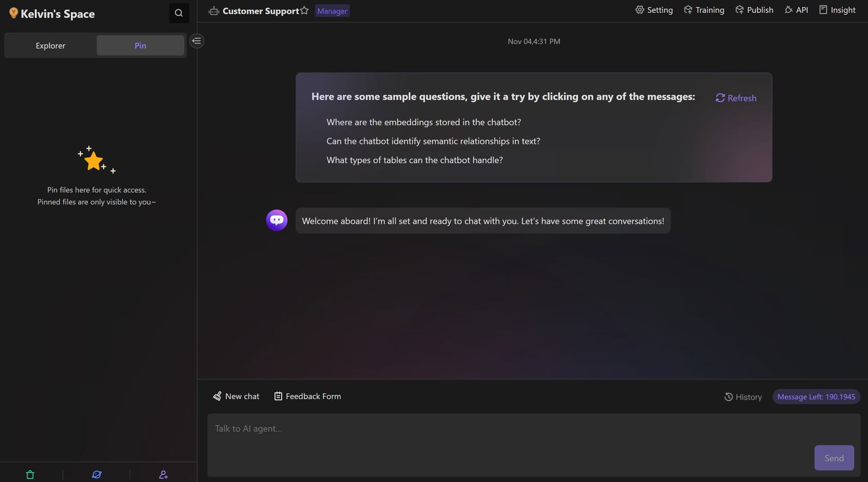Click the search icon beside Kelvin's Space
868x482 pixels.
tap(179, 13)
